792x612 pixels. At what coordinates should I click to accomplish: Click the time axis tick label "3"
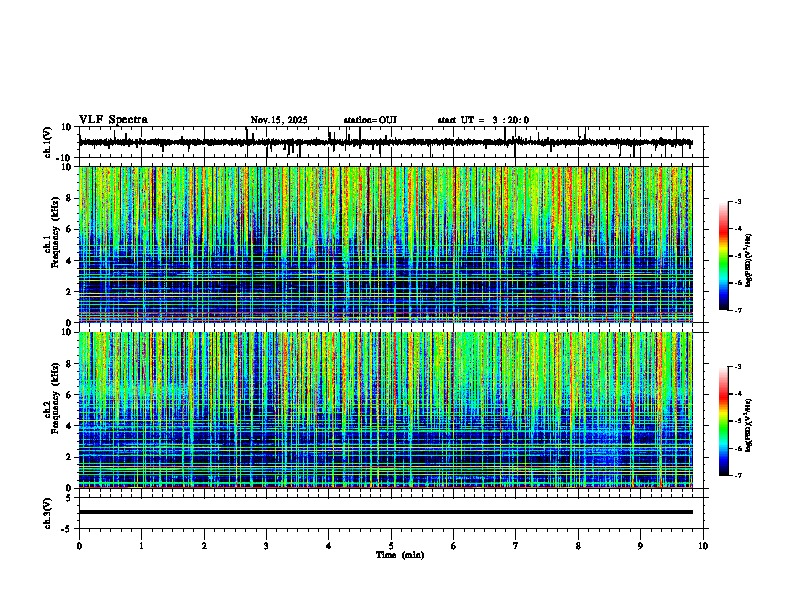pos(266,546)
